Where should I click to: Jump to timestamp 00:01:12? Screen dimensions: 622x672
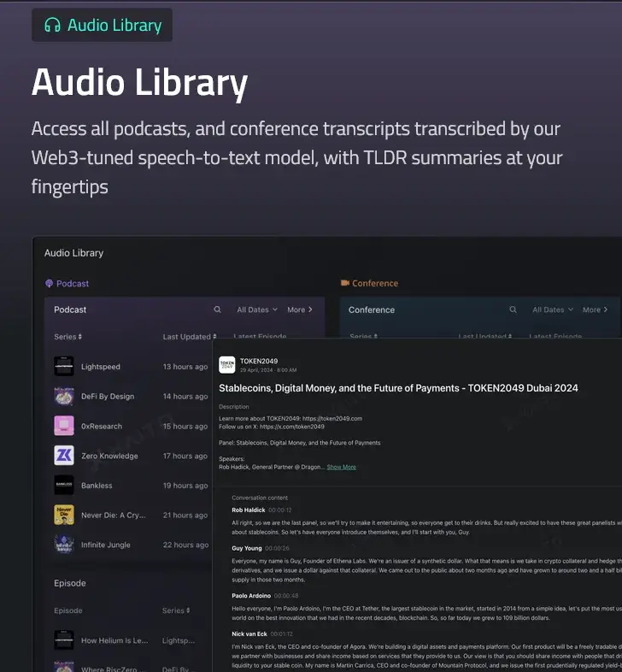point(281,634)
